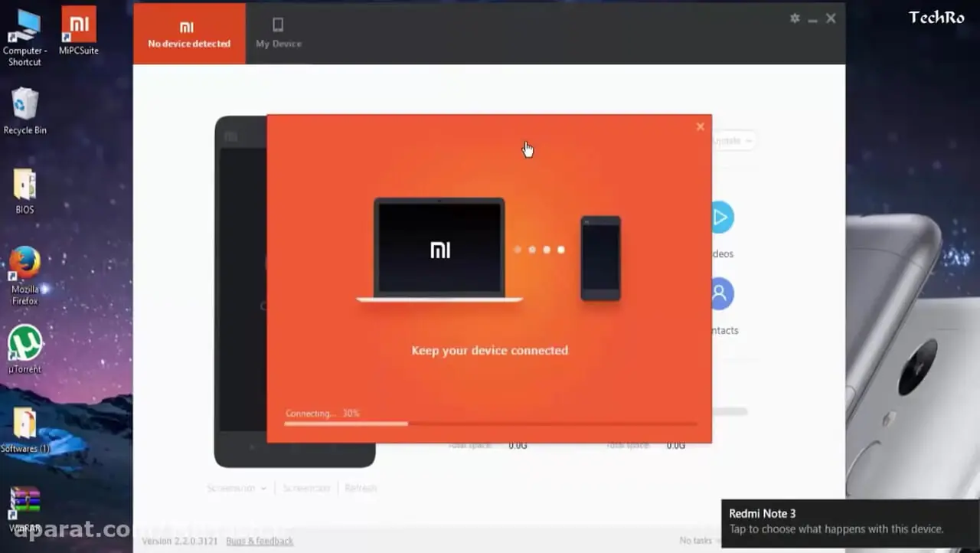Click the Screencast button
Image resolution: width=980 pixels, height=553 pixels.
click(306, 488)
